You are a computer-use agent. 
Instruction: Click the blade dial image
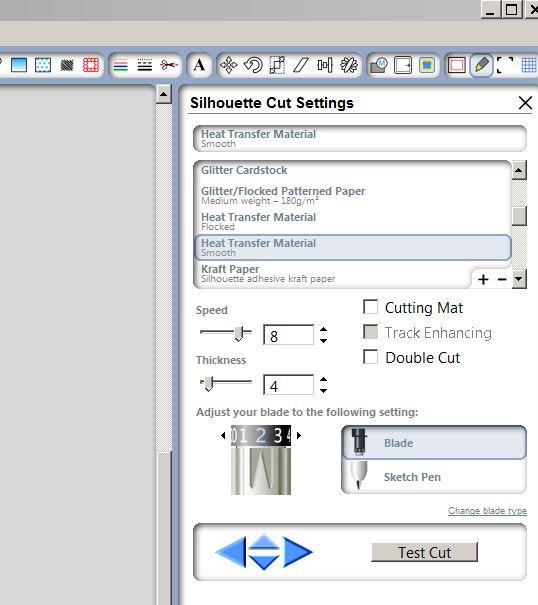click(x=261, y=460)
